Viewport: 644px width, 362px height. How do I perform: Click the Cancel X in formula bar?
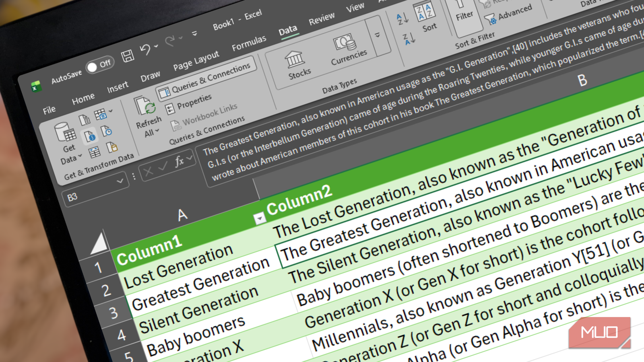(148, 172)
